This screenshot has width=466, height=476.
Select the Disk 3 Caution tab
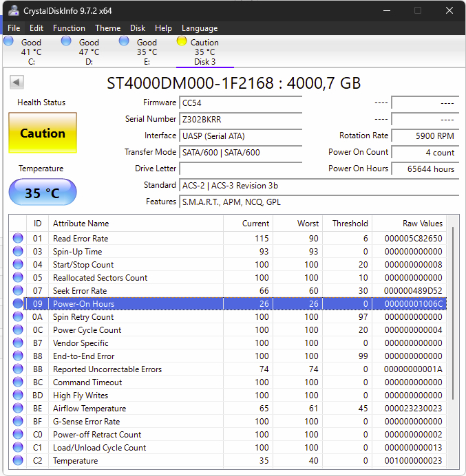(204, 52)
